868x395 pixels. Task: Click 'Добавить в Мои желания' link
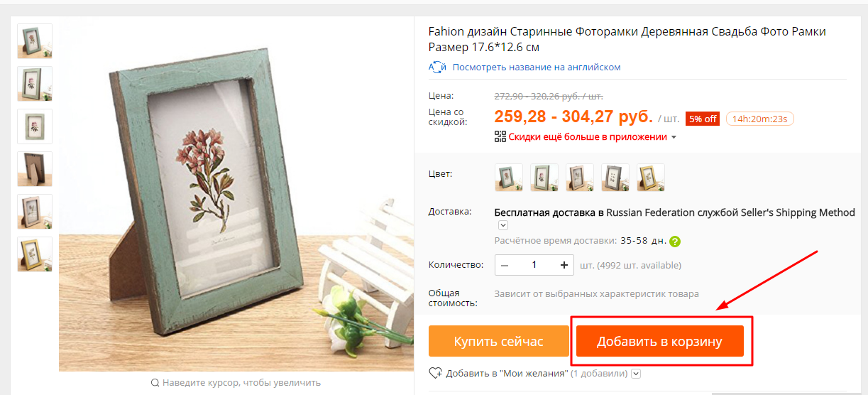pos(507,373)
